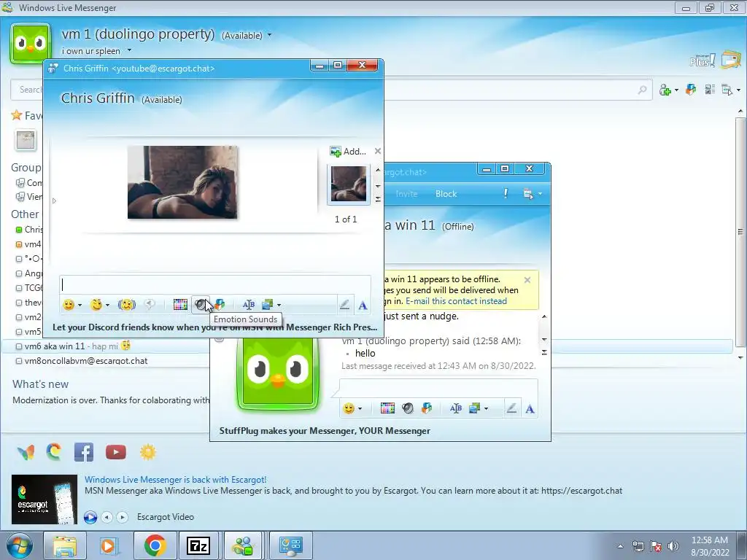This screenshot has width=747, height=560.
Task: Open emoticon picker in vm6 chat window
Action: [x=349, y=408]
